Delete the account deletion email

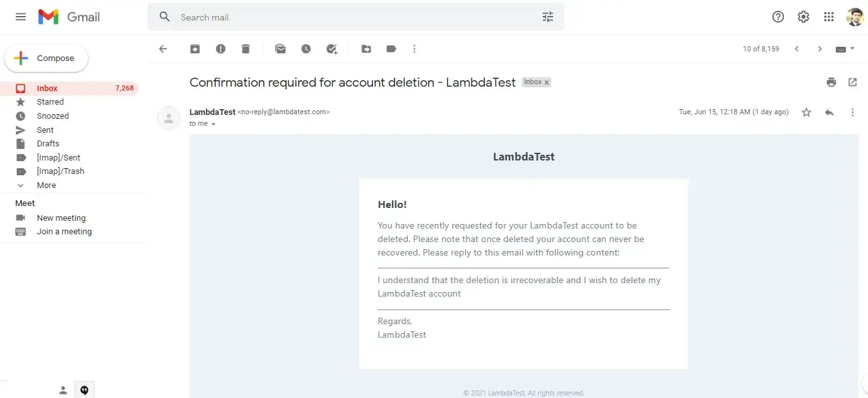pyautogui.click(x=246, y=49)
